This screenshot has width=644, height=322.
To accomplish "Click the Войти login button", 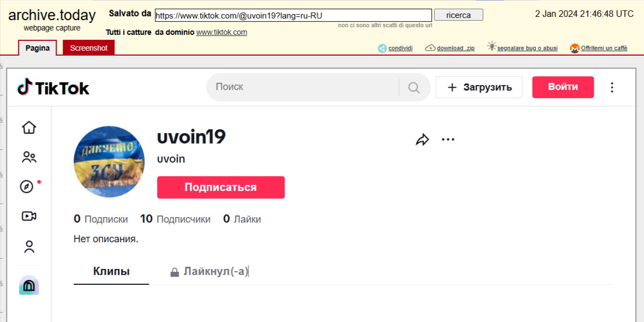I will tap(563, 87).
